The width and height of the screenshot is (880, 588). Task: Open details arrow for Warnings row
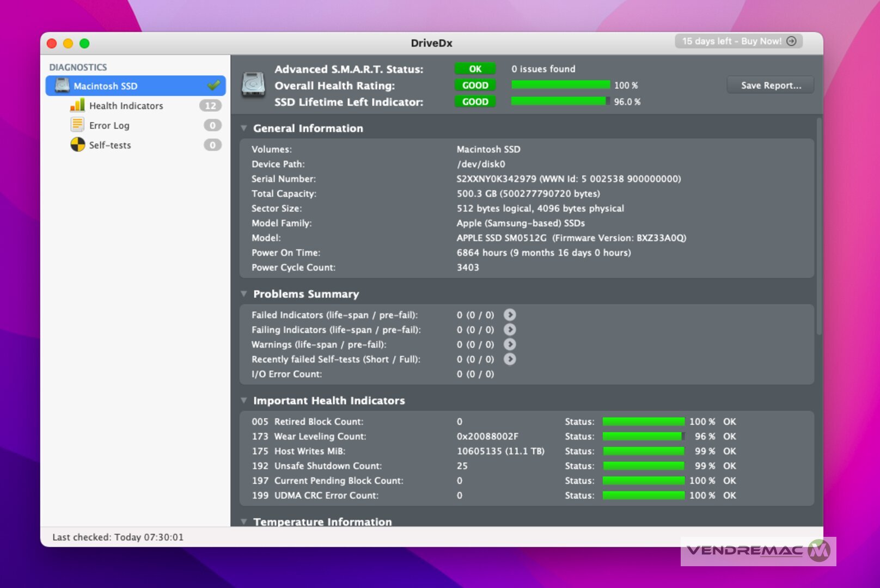[x=510, y=344]
